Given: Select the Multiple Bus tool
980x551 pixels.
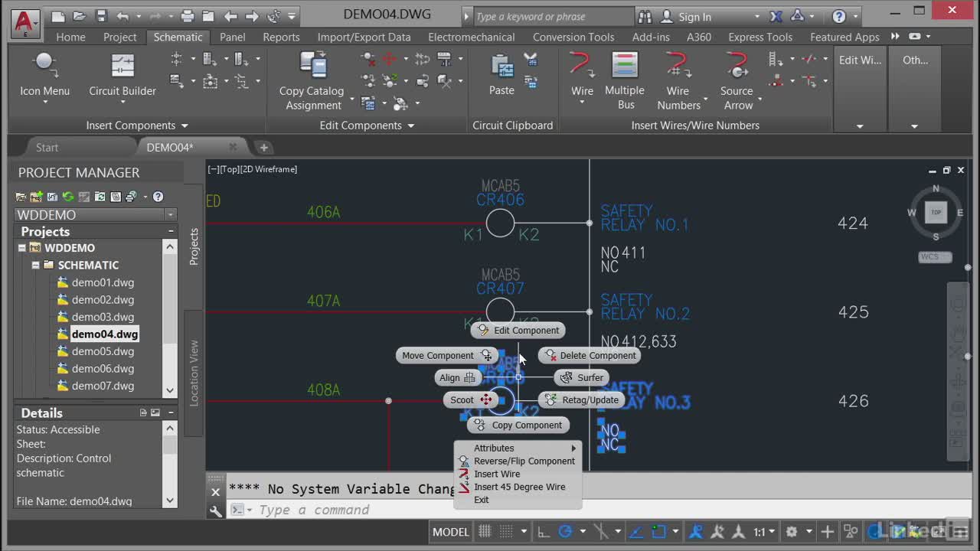Looking at the screenshot, I should [x=625, y=80].
